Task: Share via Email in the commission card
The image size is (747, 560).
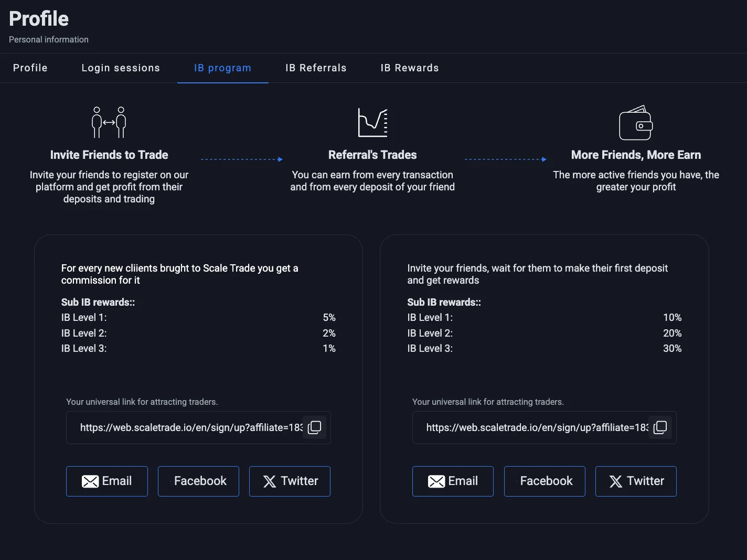Action: [x=107, y=481]
